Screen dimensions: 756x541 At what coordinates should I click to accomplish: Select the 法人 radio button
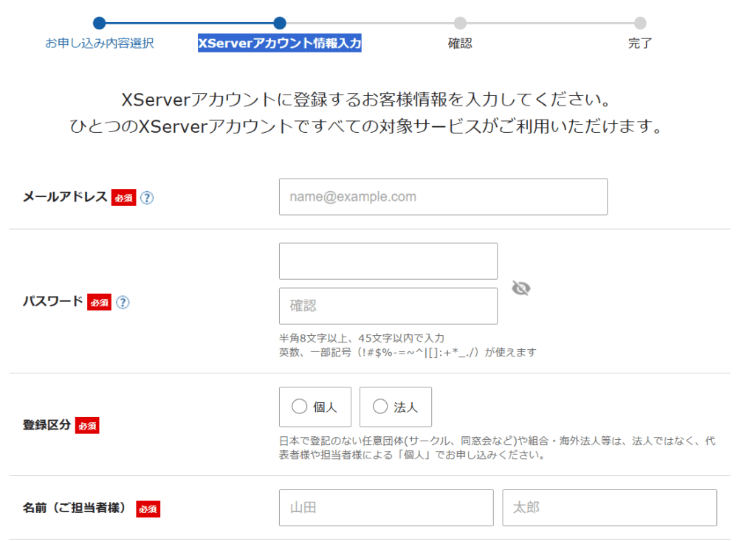point(380,407)
